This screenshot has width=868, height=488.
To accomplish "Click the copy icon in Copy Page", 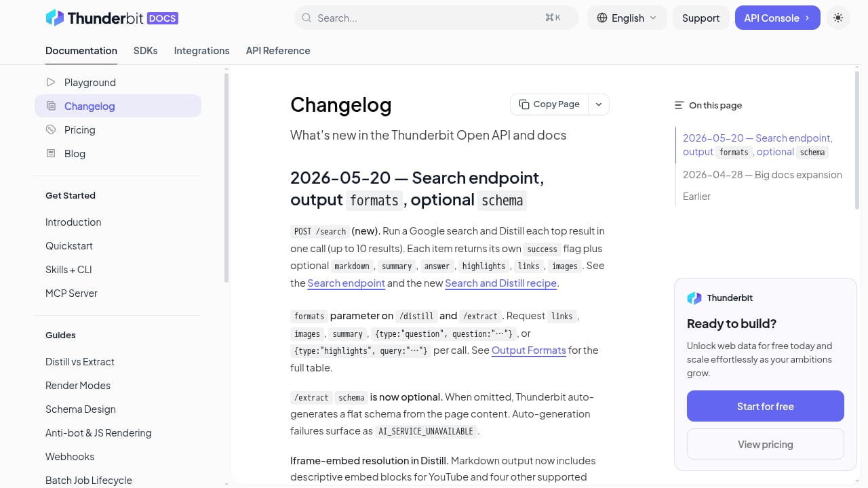I will (x=524, y=104).
